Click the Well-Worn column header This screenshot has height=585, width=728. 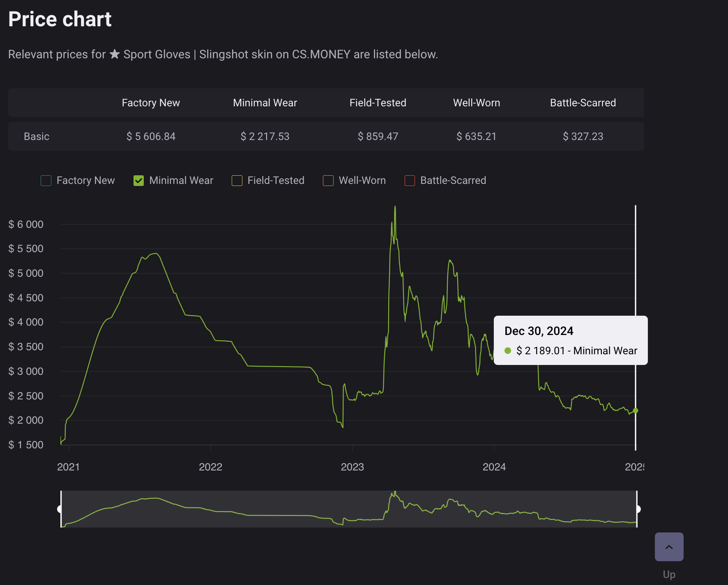click(x=477, y=103)
